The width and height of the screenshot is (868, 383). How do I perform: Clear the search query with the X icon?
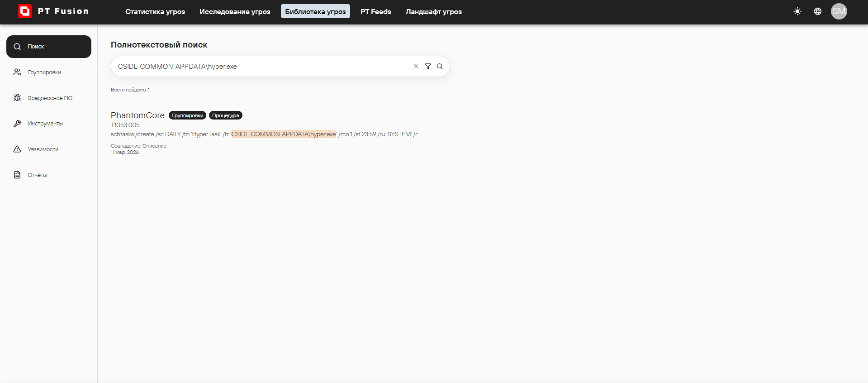click(x=416, y=67)
